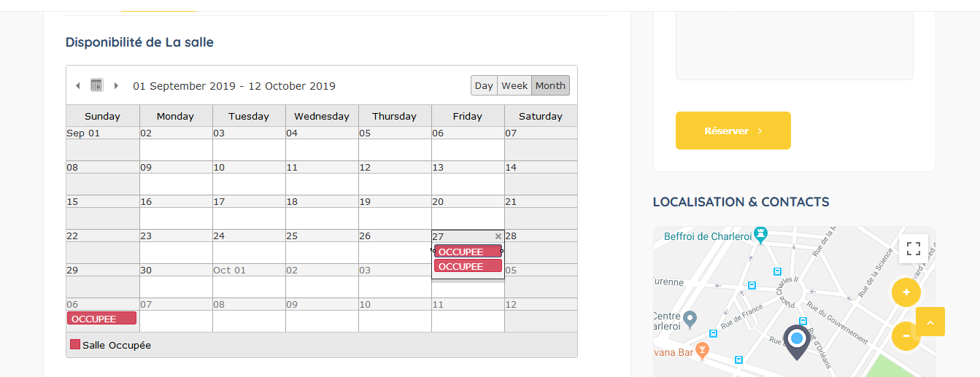The width and height of the screenshot is (980, 377).
Task: Open the OCCUPEE event on Oct 06
Action: point(101,319)
